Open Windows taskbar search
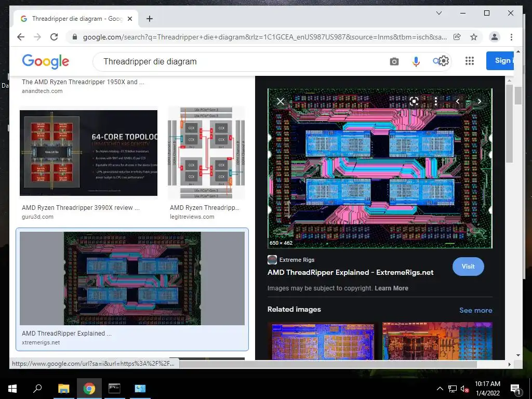 pyautogui.click(x=37, y=388)
